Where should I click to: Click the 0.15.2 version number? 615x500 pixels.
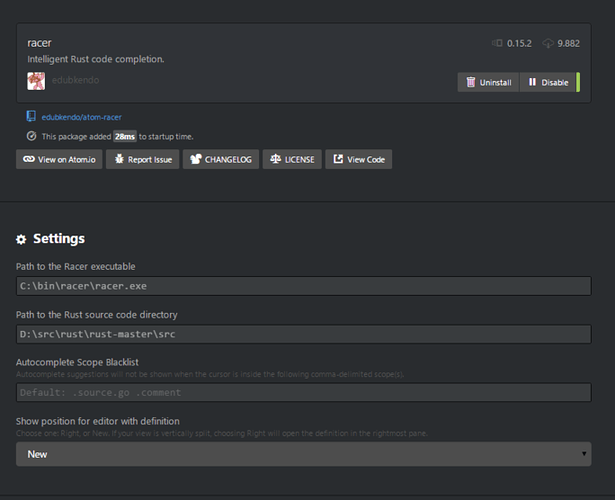[x=519, y=43]
